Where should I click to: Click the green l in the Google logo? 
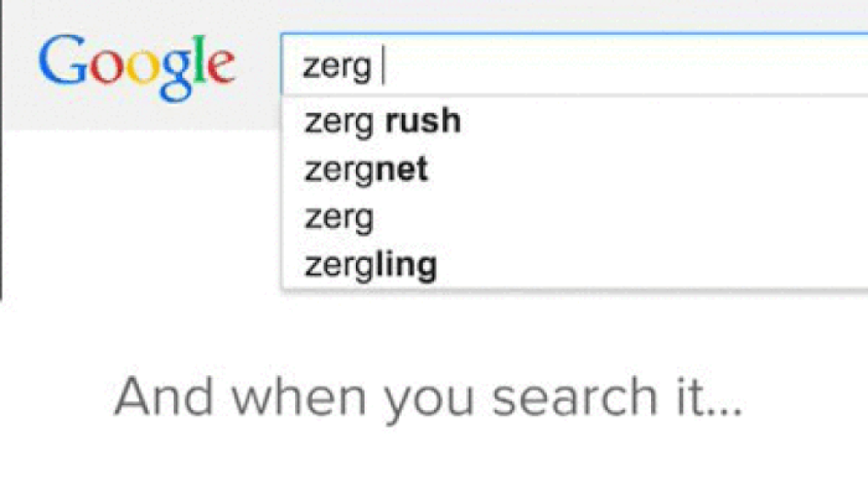coord(200,59)
